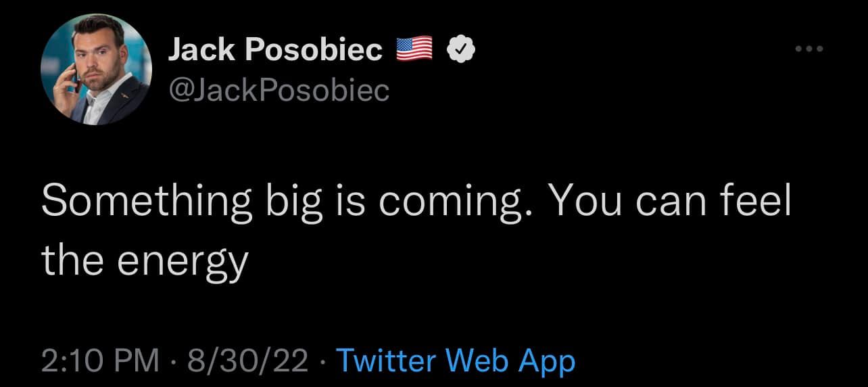This screenshot has width=868, height=387.
Task: Click the words "the energy" in tweet
Action: [x=145, y=259]
